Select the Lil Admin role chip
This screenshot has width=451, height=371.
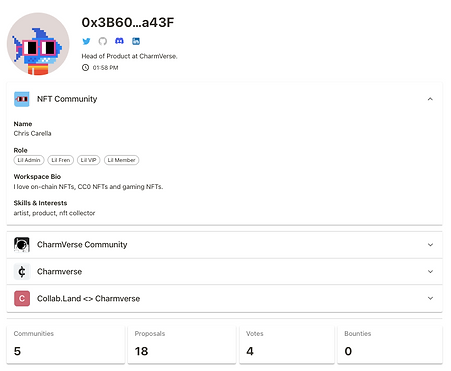pyautogui.click(x=29, y=160)
